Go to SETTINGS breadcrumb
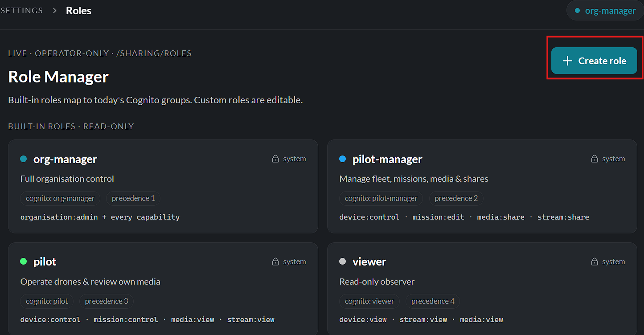 click(21, 10)
